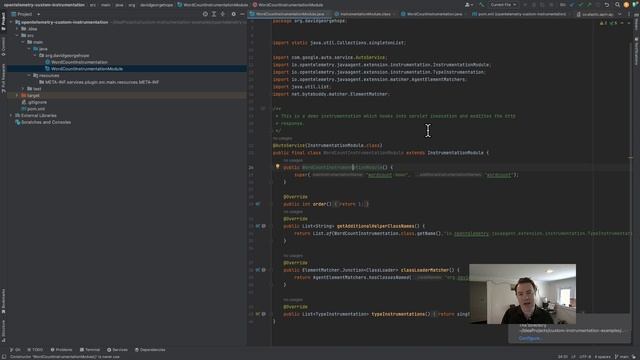Click the intention lightbulb in the gutter
Image resolution: width=640 pixels, height=360 pixels.
point(278,167)
